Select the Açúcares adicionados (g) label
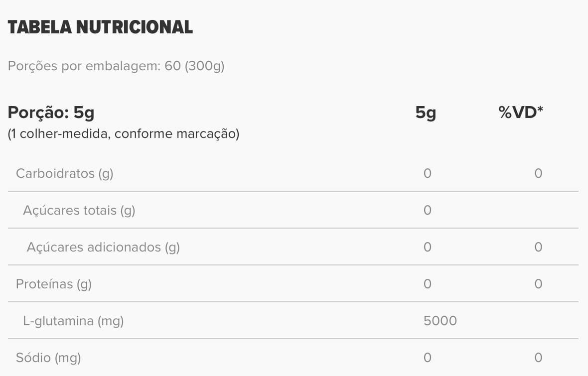Image resolution: width=588 pixels, height=376 pixels. 103,247
